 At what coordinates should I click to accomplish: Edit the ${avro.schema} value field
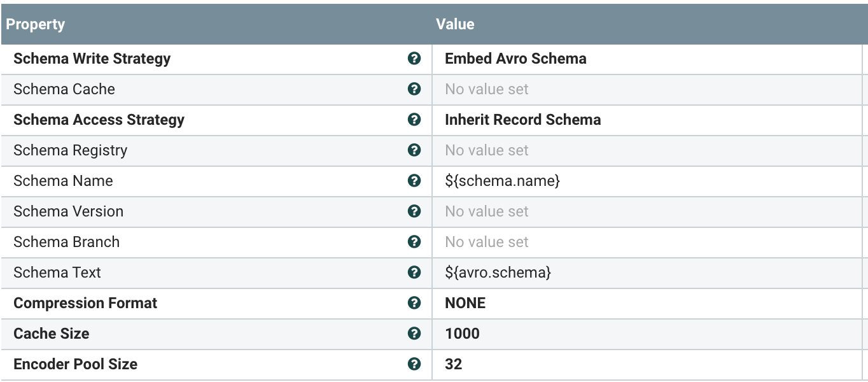pos(498,272)
